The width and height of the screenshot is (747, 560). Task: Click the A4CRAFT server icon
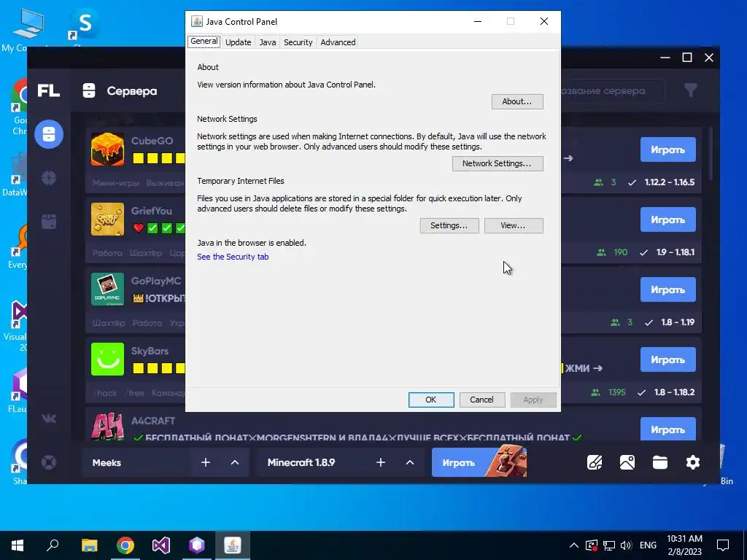tap(108, 427)
